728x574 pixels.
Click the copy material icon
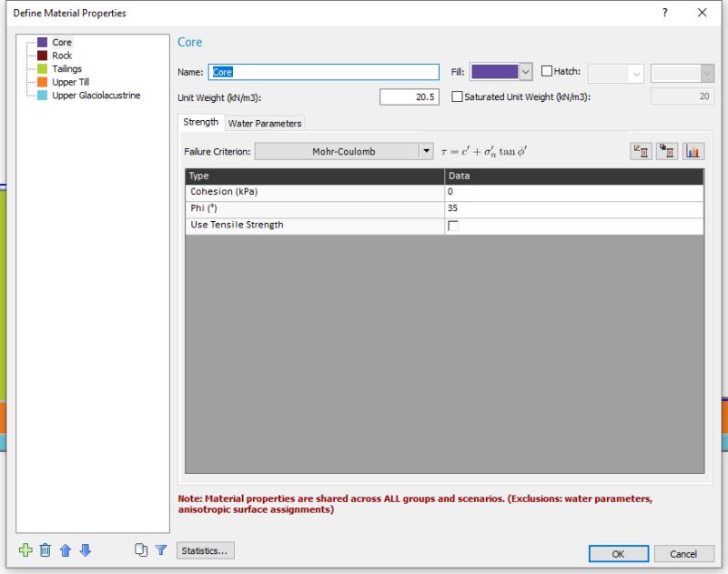coord(141,550)
